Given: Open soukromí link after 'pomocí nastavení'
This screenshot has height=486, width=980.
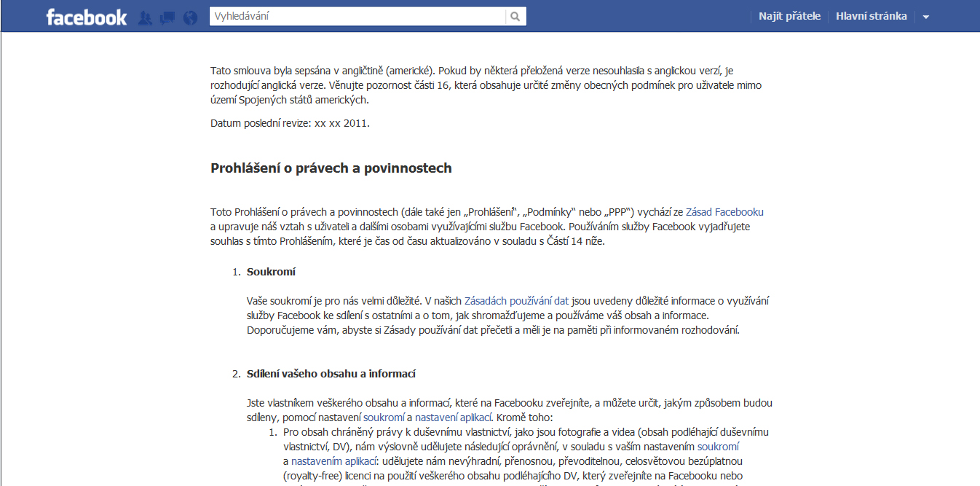Looking at the screenshot, I should (384, 418).
